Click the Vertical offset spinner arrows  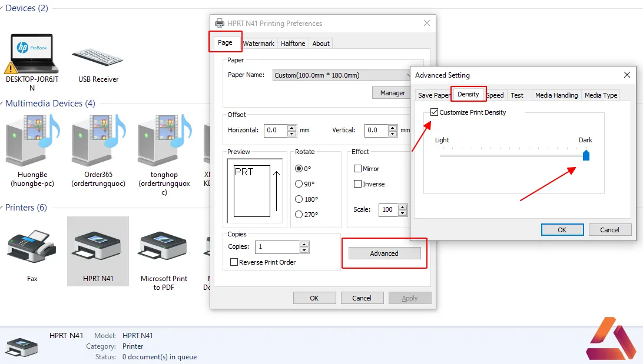[392, 131]
